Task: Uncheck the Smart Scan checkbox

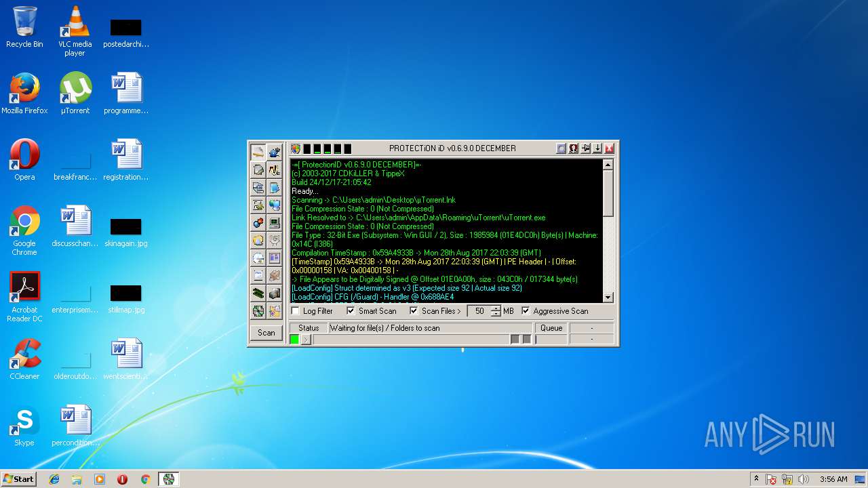Action: [x=351, y=311]
